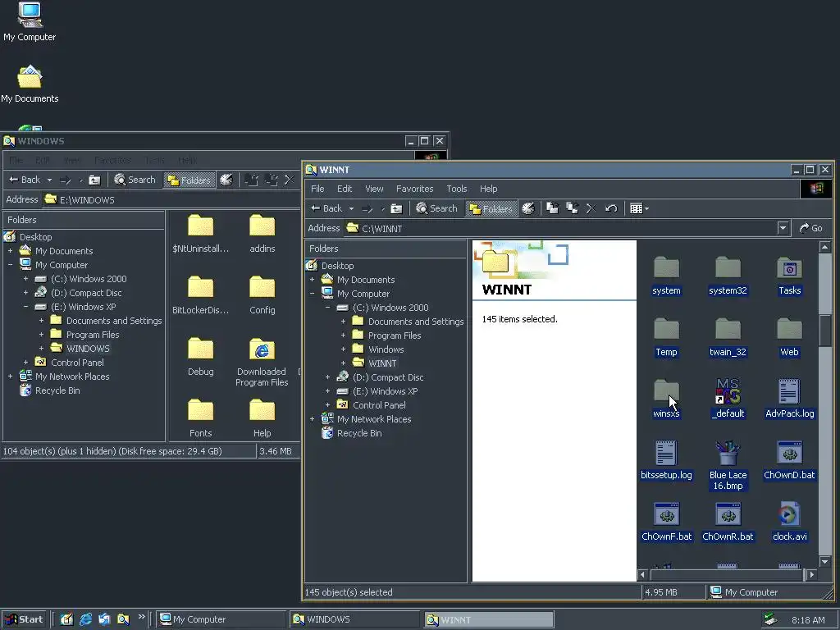Click horizontal scrollbar right arrow in WINNT
840x630 pixels.
coord(811,575)
